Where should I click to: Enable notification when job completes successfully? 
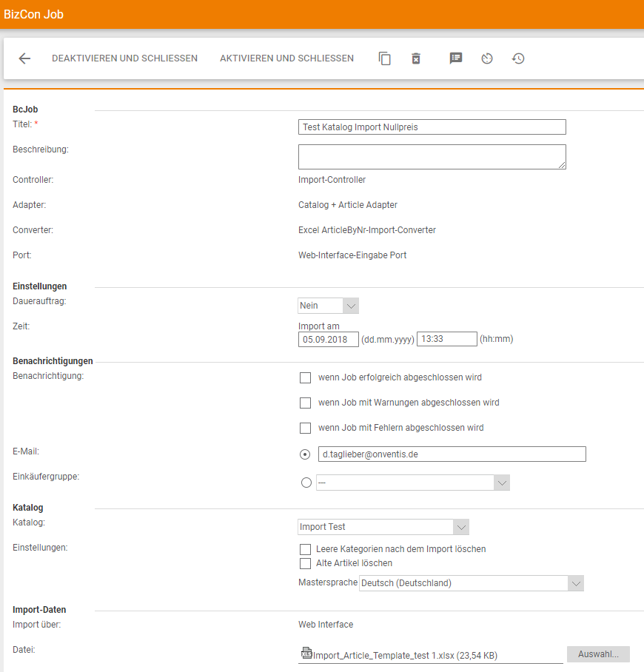point(305,377)
